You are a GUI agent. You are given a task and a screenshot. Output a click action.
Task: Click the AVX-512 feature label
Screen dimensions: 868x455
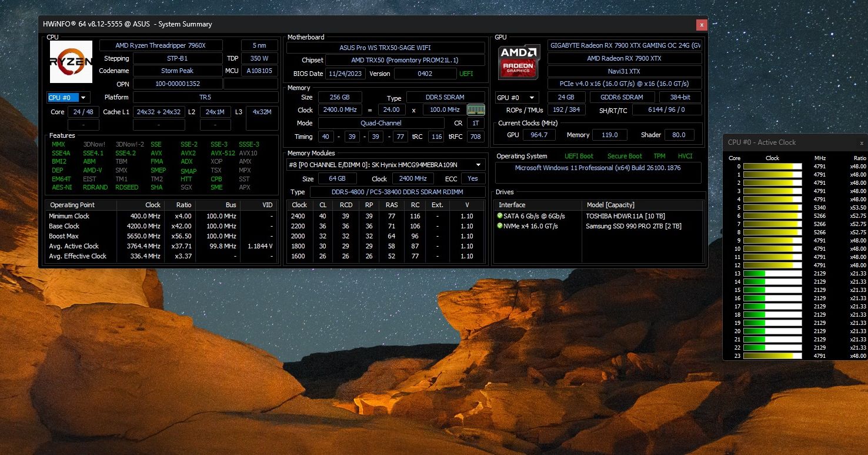point(223,153)
